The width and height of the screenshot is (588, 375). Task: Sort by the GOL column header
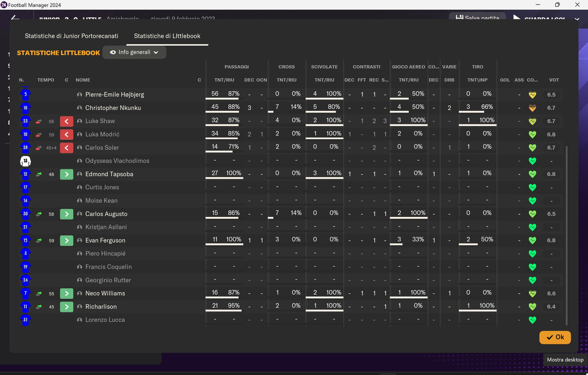pyautogui.click(x=505, y=80)
